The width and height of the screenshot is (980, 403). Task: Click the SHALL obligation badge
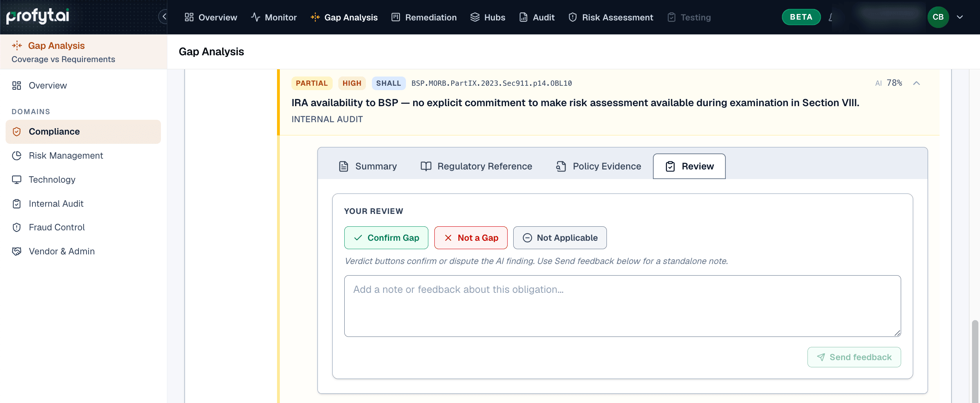[x=388, y=83]
